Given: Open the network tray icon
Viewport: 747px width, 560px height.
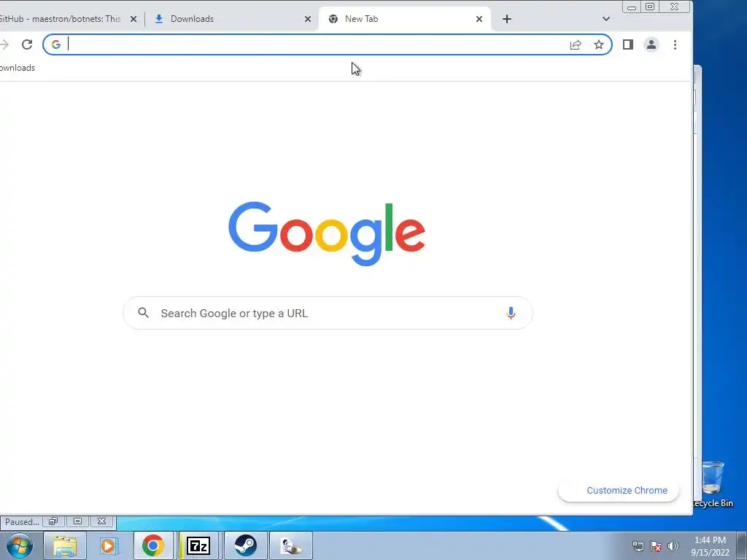Looking at the screenshot, I should click(638, 546).
